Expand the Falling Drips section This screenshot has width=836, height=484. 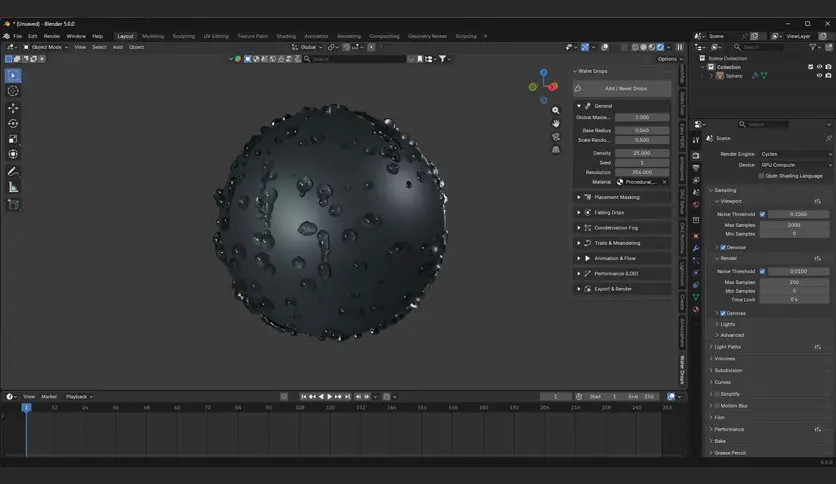tap(622, 213)
